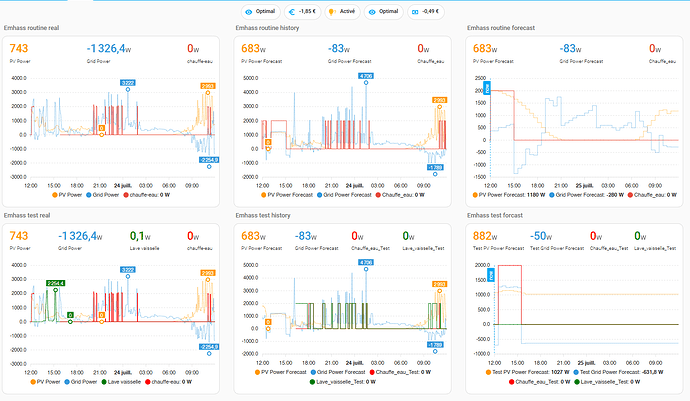The width and height of the screenshot is (690, 401).
Task: Click the Emhass test forcast card title
Action: coord(495,215)
